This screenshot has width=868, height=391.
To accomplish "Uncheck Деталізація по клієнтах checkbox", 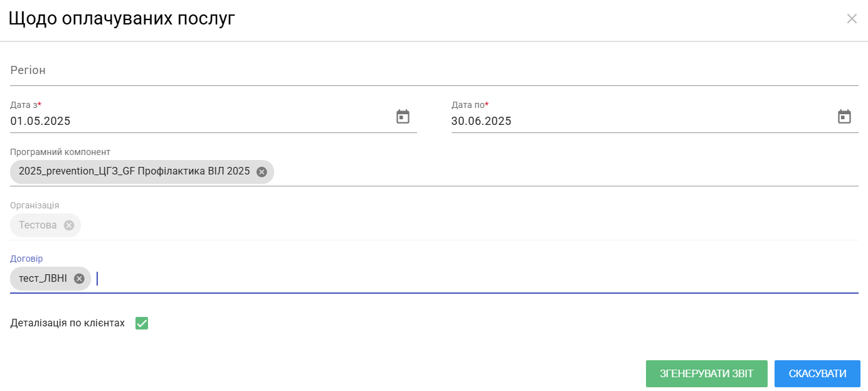I will (x=142, y=323).
